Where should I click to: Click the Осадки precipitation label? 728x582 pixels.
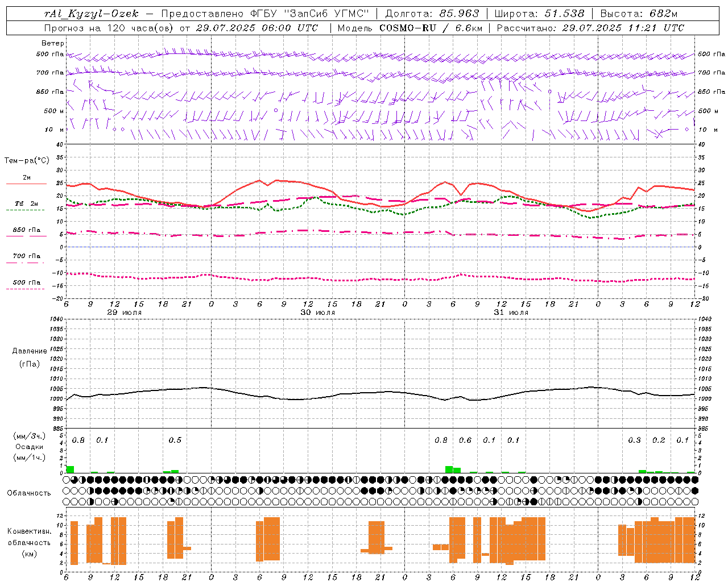30,447
